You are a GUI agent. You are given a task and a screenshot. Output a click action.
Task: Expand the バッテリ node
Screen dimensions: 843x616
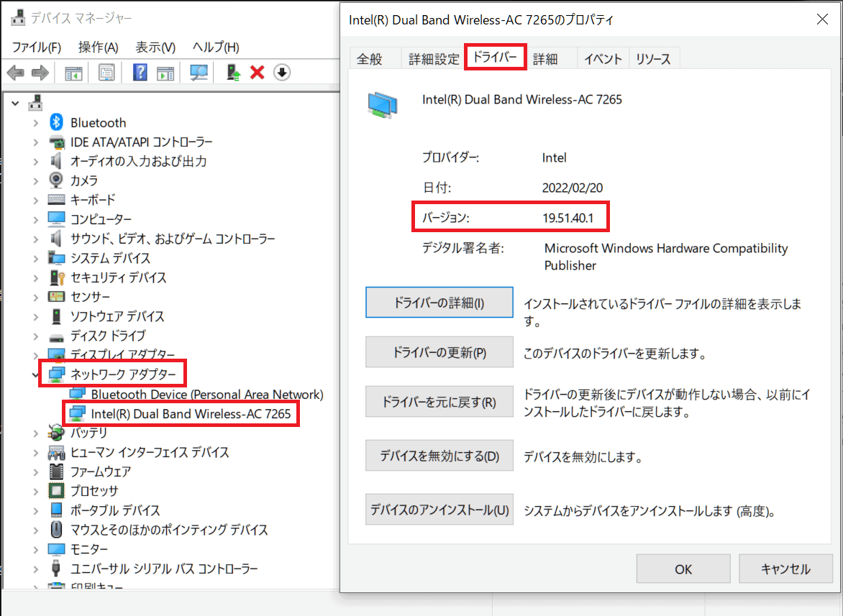click(x=35, y=433)
